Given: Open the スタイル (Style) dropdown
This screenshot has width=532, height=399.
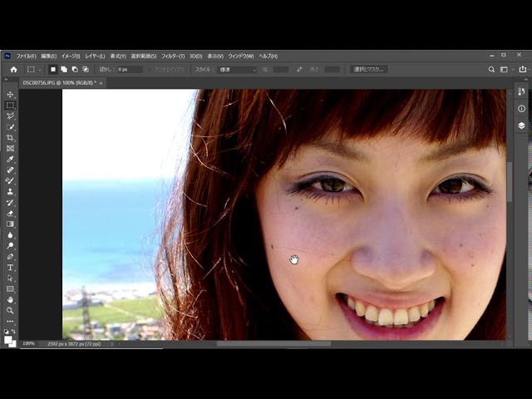Looking at the screenshot, I should pyautogui.click(x=237, y=70).
